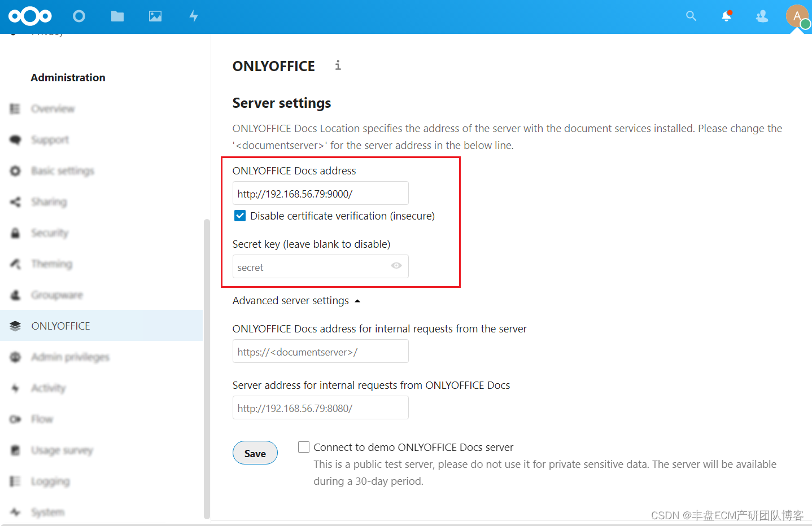Select ONLYOFFICE in the sidebar

click(x=102, y=326)
